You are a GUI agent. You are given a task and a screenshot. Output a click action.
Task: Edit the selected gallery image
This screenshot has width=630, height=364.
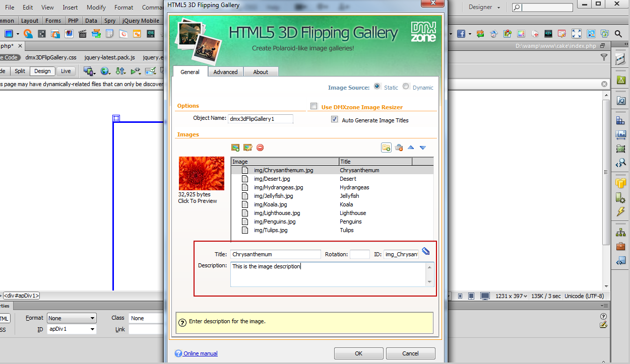pos(247,148)
